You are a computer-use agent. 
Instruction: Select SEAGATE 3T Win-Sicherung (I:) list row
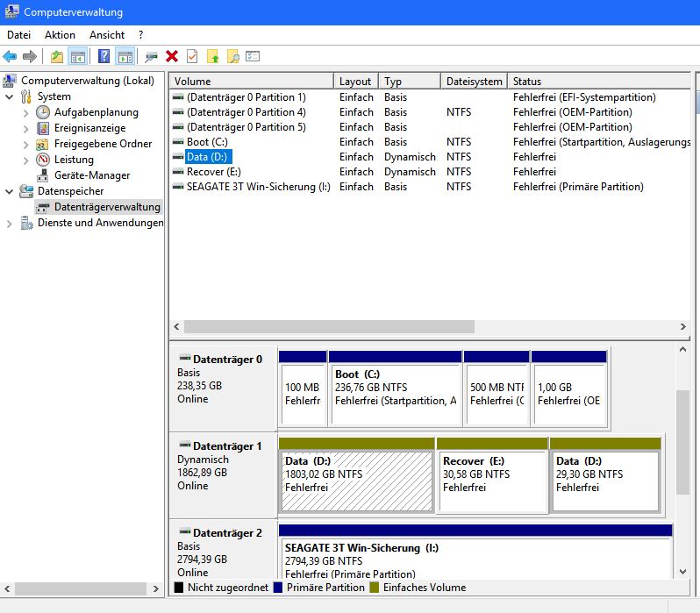(x=430, y=187)
